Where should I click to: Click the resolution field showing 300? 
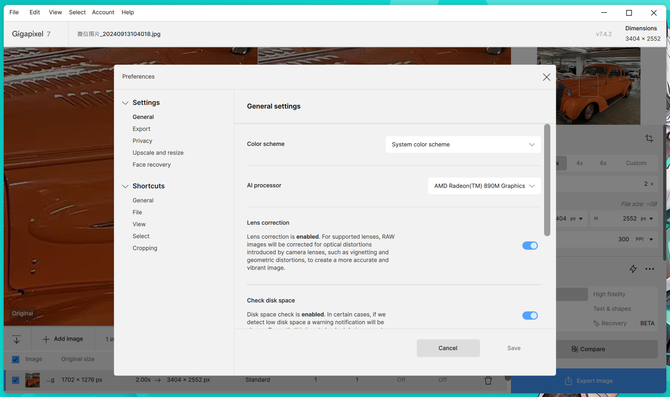[x=623, y=239]
